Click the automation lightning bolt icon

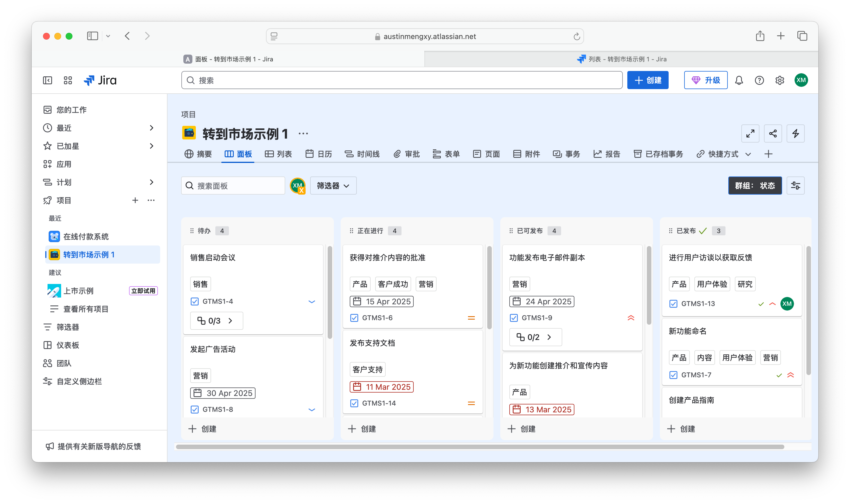tap(796, 133)
